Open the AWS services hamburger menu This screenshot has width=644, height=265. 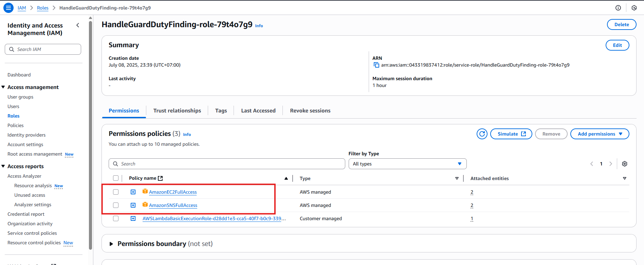8,8
